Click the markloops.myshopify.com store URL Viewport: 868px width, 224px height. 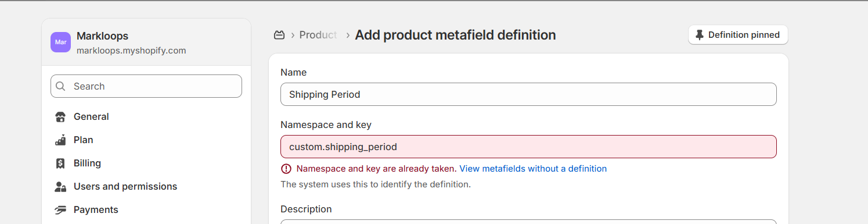(131, 51)
